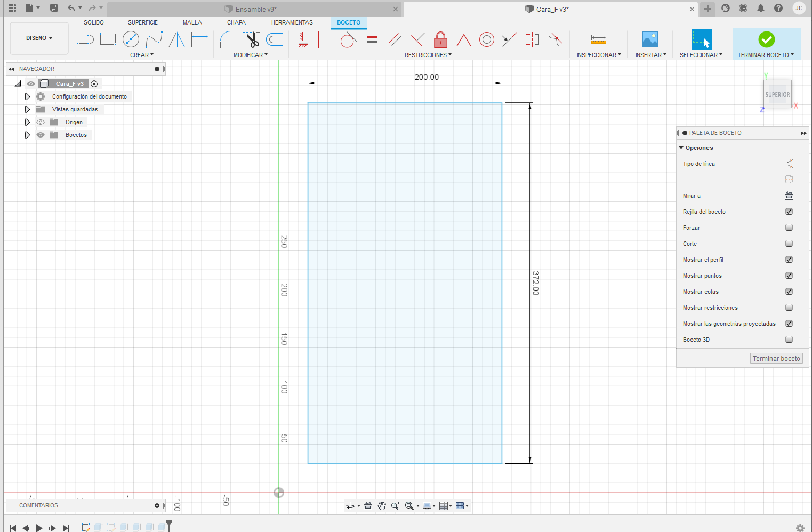Viewport: 812px width, 532px height.
Task: Click the Insert image icon
Action: pyautogui.click(x=650, y=39)
